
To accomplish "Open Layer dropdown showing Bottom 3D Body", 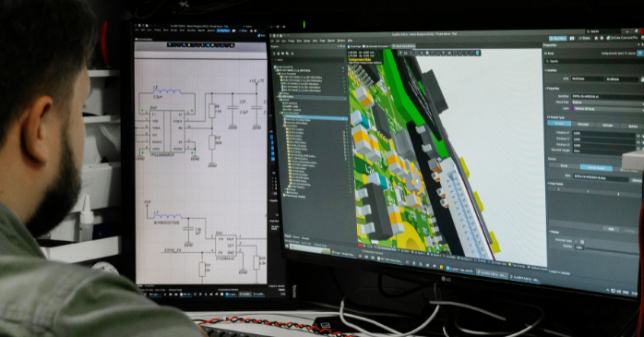I will [608, 109].
